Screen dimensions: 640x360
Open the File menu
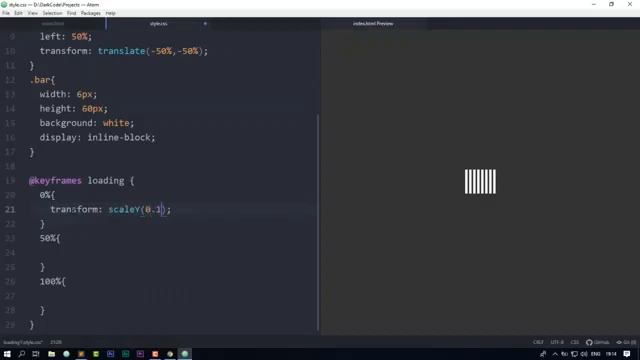(6, 13)
